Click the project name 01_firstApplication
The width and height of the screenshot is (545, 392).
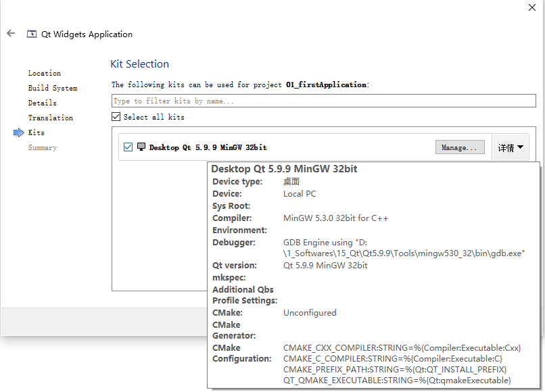327,84
